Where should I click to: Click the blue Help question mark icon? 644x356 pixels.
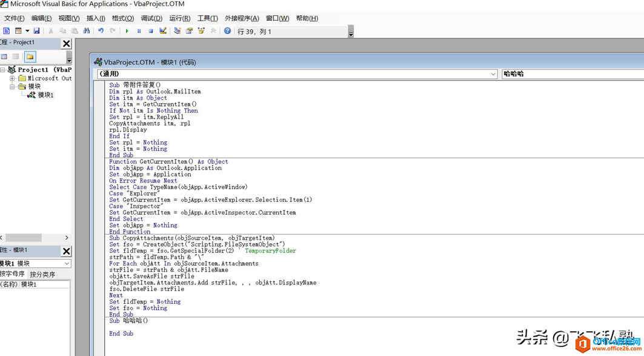227,31
